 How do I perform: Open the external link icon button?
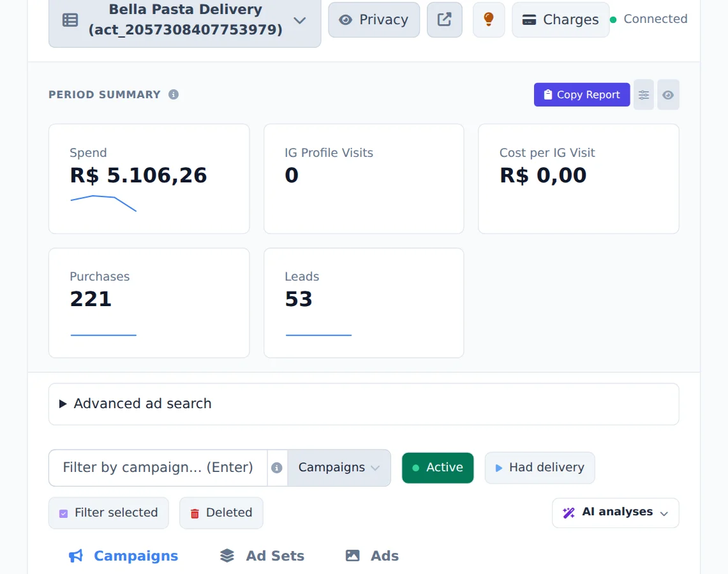point(444,20)
